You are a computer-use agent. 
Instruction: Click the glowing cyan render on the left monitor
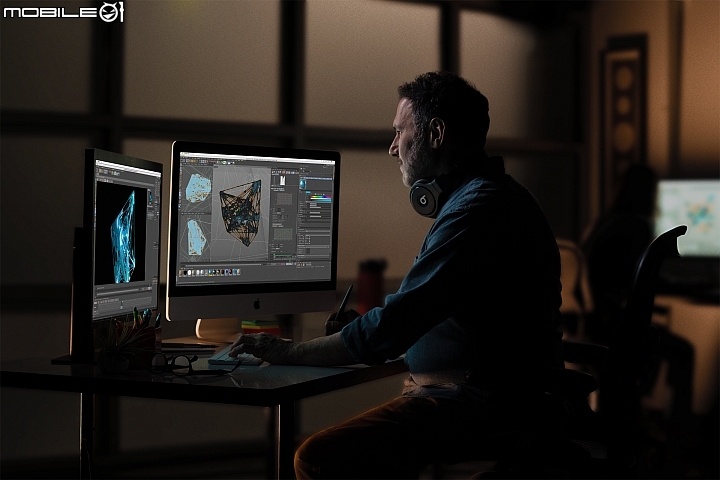point(123,237)
